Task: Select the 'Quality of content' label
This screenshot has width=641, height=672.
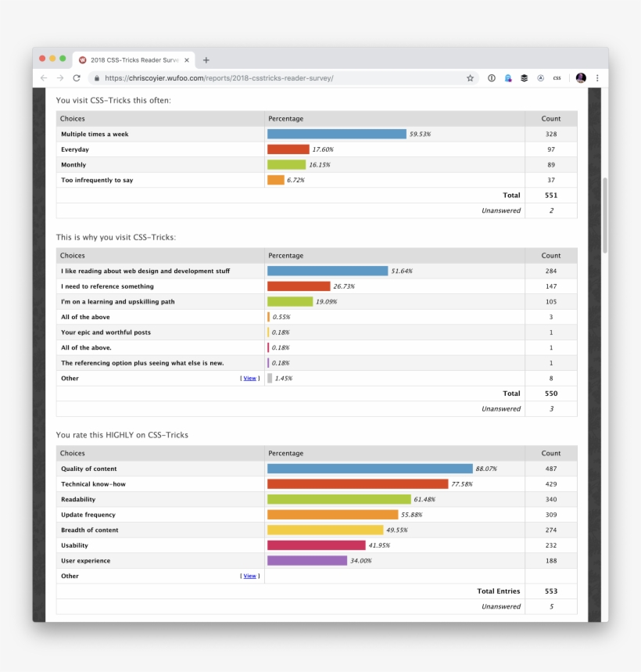Action: pos(88,469)
